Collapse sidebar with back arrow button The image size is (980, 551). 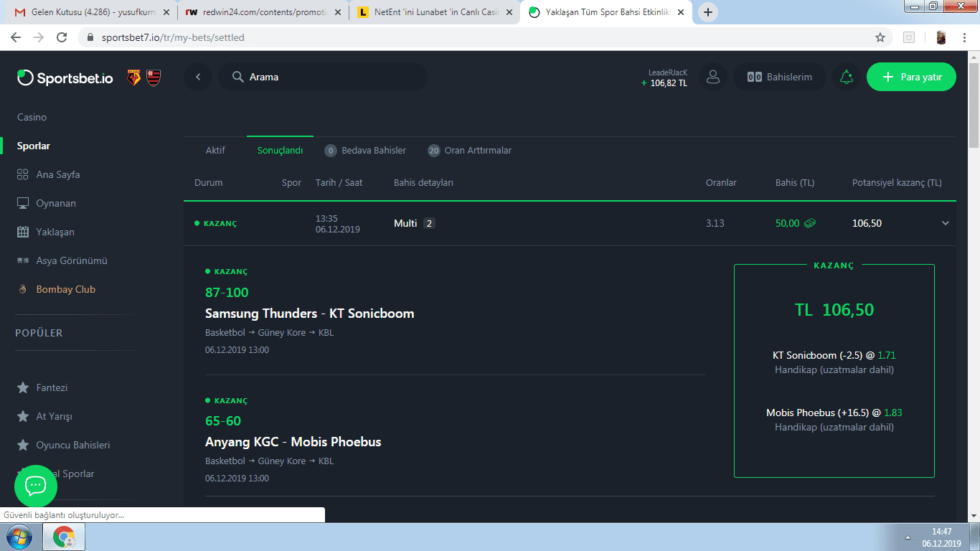[x=198, y=77]
